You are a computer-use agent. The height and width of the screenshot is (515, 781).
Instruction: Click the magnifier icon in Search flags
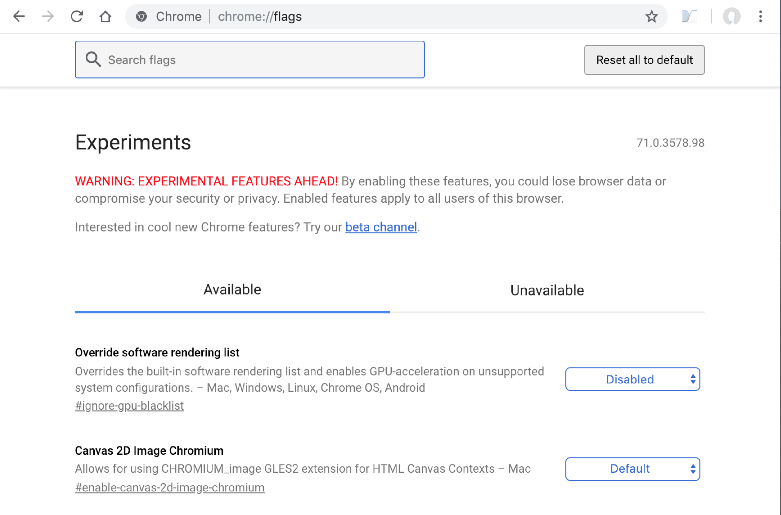point(93,59)
